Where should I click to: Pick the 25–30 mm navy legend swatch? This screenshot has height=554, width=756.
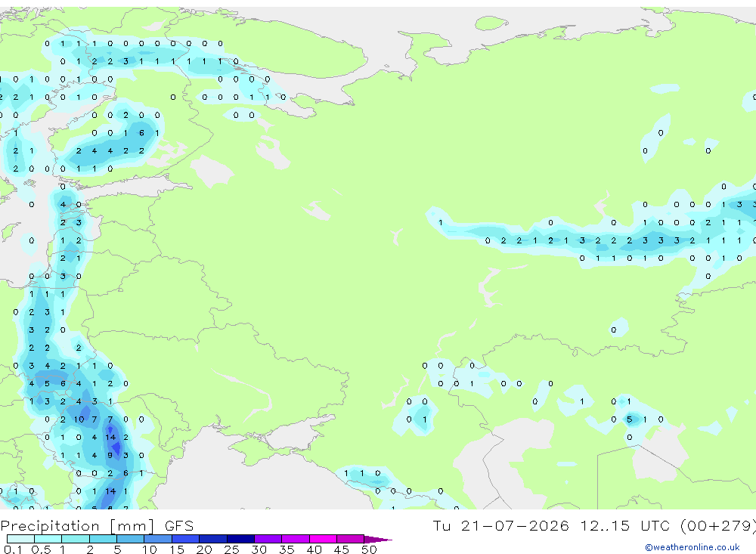[240, 539]
